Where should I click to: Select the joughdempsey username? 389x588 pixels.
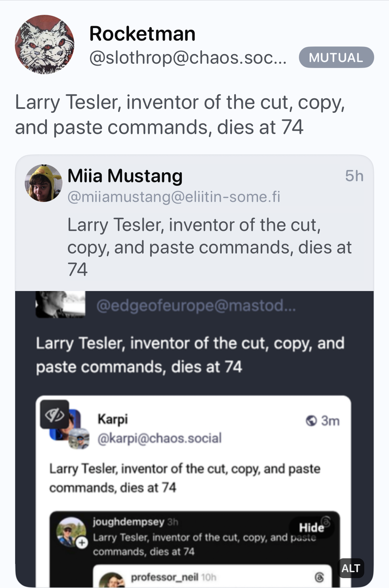click(128, 522)
